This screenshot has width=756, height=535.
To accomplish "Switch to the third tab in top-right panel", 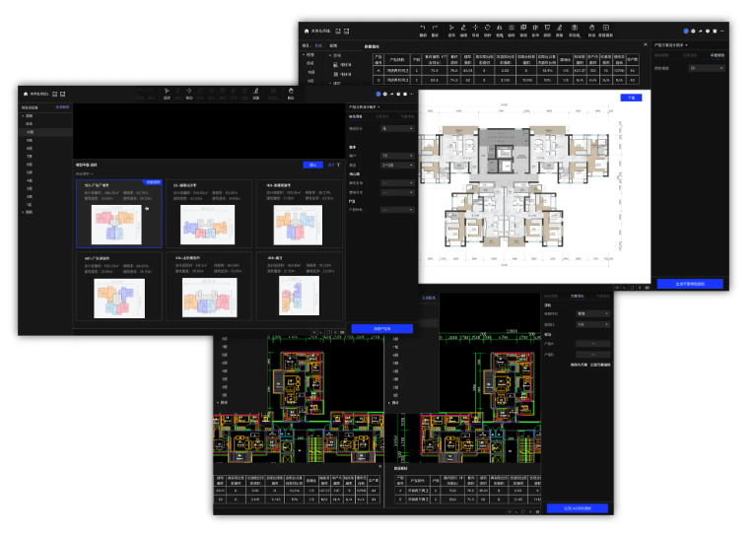I will pyautogui.click(x=717, y=55).
